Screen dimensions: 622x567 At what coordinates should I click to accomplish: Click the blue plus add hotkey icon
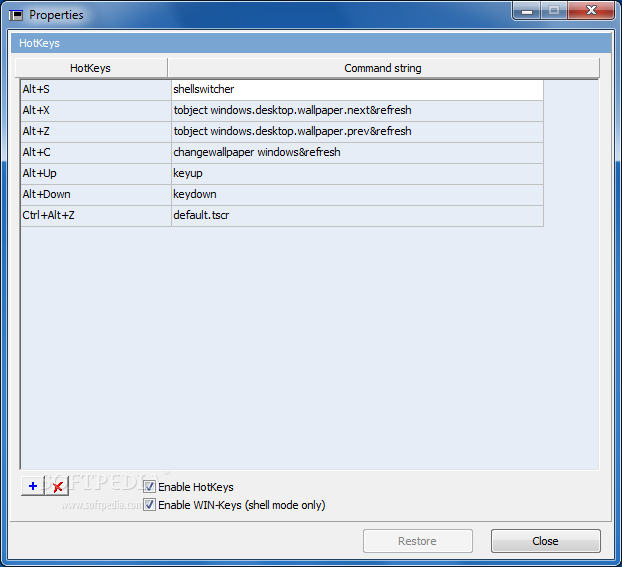[x=33, y=486]
